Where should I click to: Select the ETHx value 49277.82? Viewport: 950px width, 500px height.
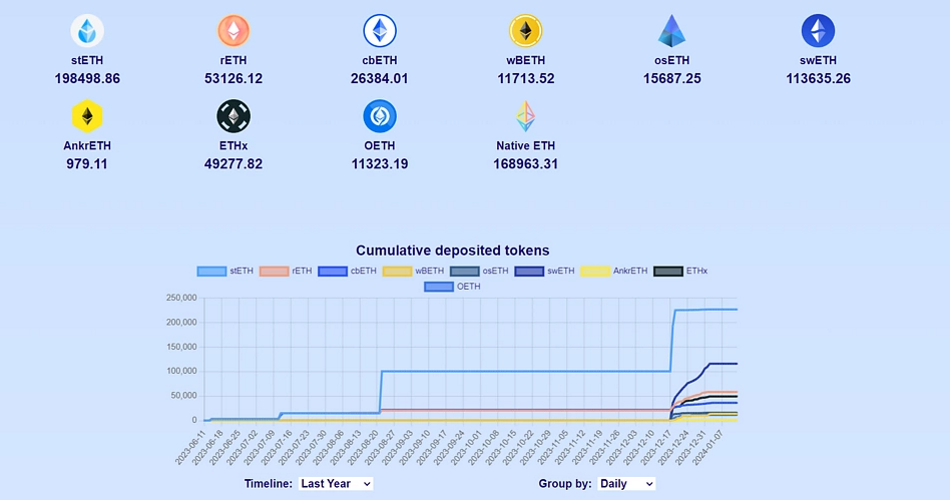(233, 164)
